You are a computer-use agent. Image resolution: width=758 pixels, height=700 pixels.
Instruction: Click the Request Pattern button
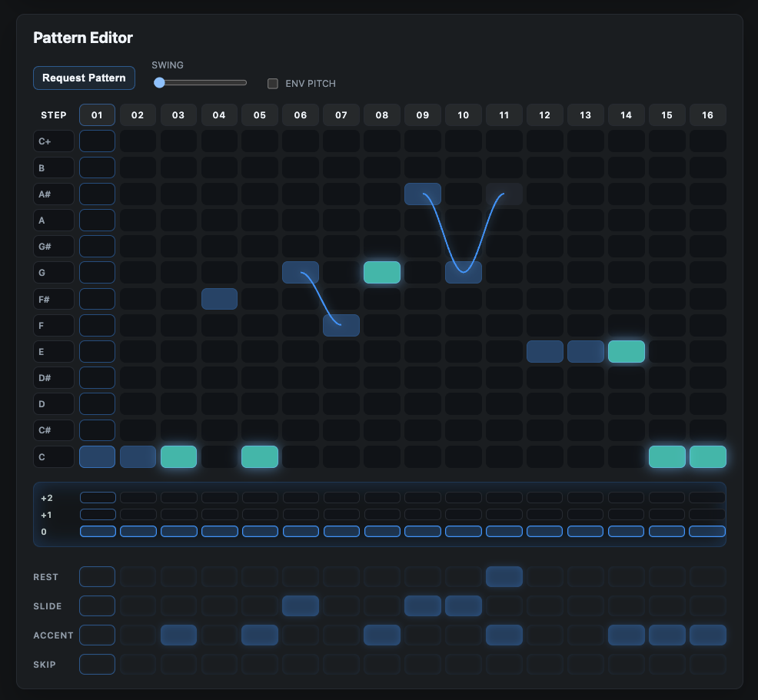84,78
